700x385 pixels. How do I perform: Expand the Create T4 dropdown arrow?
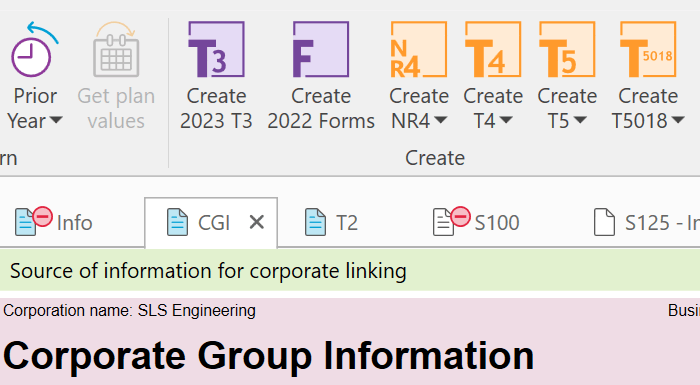506,120
